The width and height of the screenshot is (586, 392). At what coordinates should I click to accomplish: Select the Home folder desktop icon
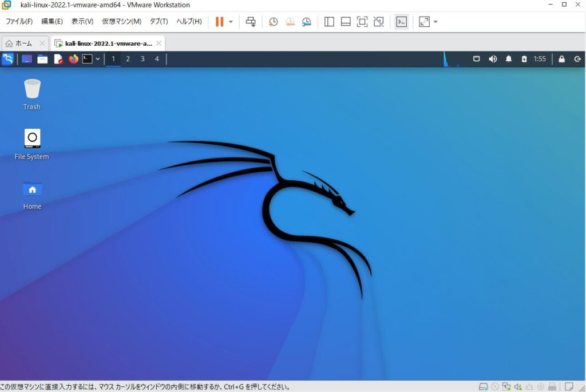32,195
